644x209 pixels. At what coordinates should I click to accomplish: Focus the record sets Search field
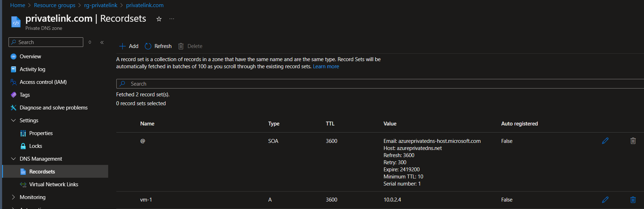pos(380,84)
